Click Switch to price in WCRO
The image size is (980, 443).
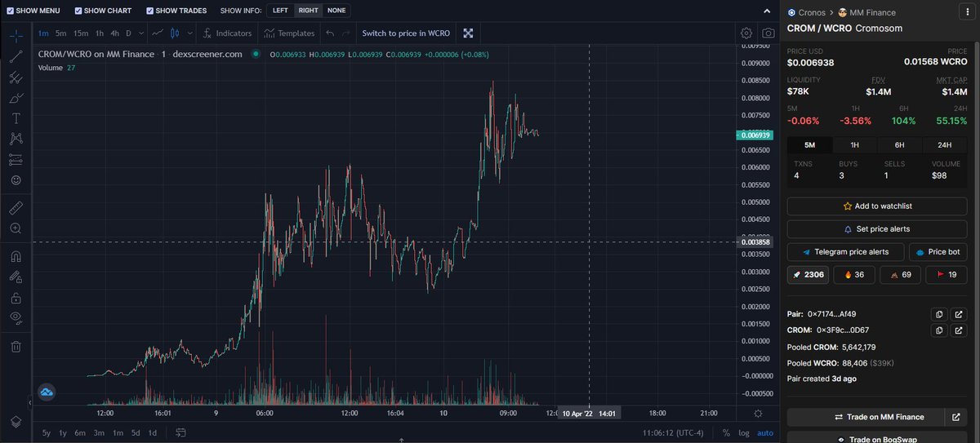pos(406,33)
